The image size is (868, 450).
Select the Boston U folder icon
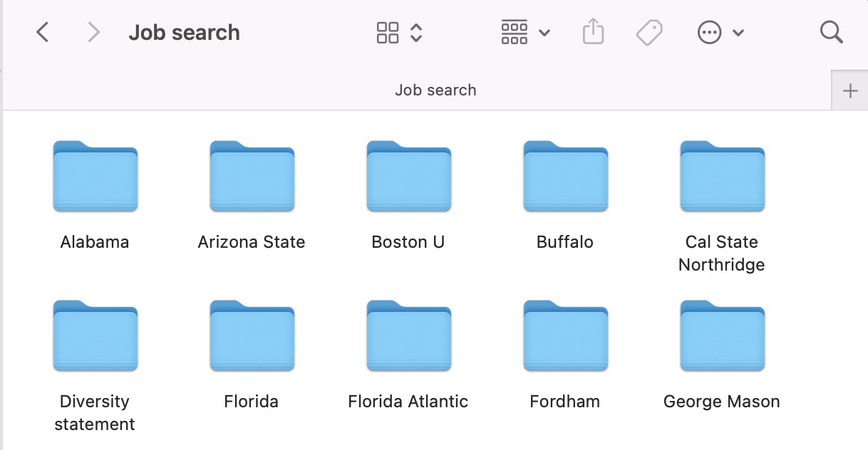[409, 176]
